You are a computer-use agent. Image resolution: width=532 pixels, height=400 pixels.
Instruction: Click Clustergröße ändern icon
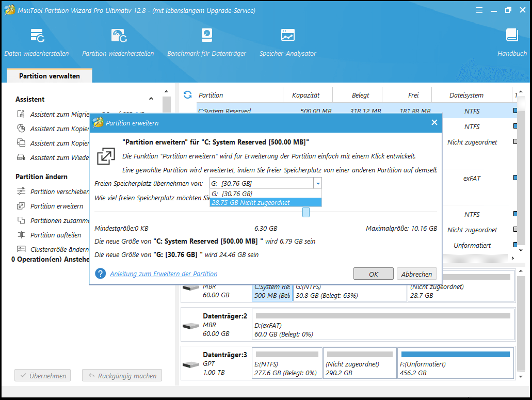(21, 249)
